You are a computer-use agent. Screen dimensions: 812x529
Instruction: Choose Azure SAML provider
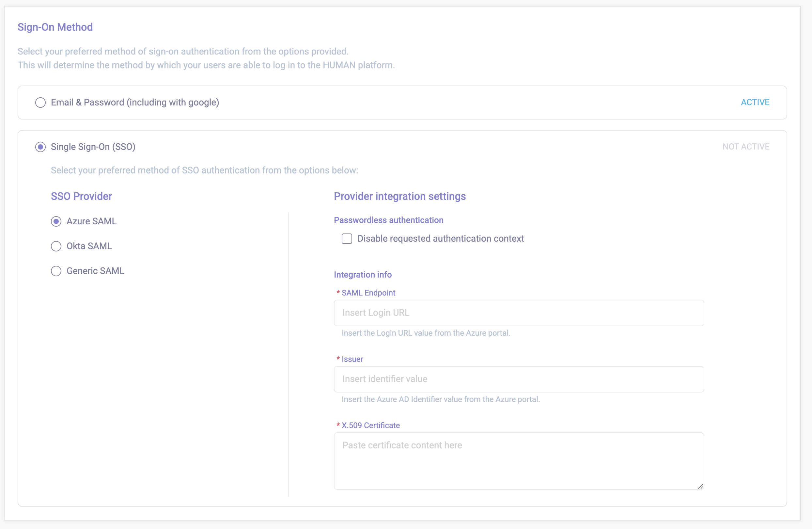pyautogui.click(x=56, y=221)
